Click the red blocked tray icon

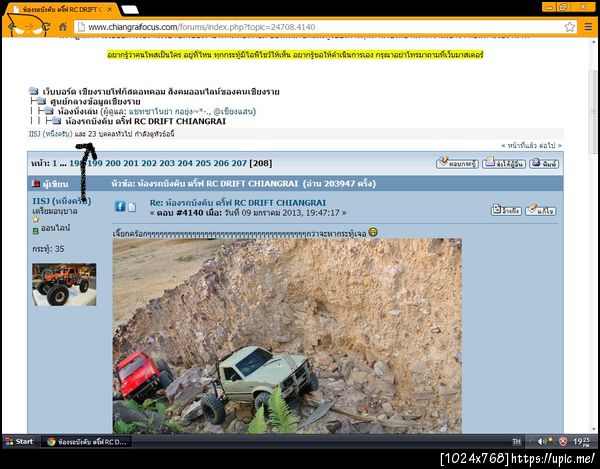[563, 442]
